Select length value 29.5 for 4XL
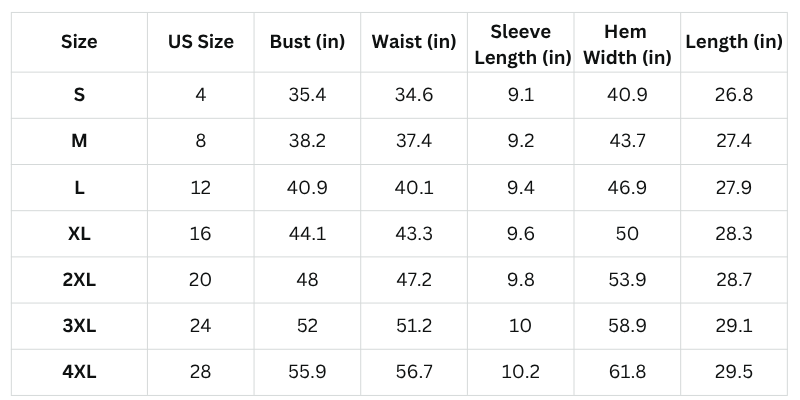The image size is (800, 400). coord(734,371)
